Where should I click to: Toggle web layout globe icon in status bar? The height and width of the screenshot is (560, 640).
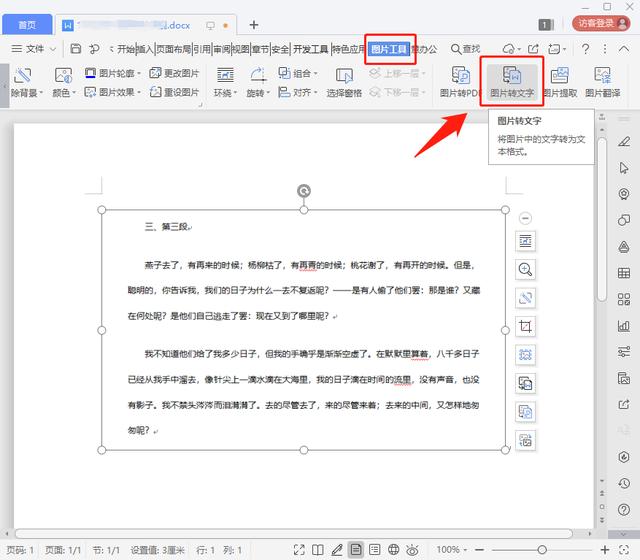tap(393, 549)
